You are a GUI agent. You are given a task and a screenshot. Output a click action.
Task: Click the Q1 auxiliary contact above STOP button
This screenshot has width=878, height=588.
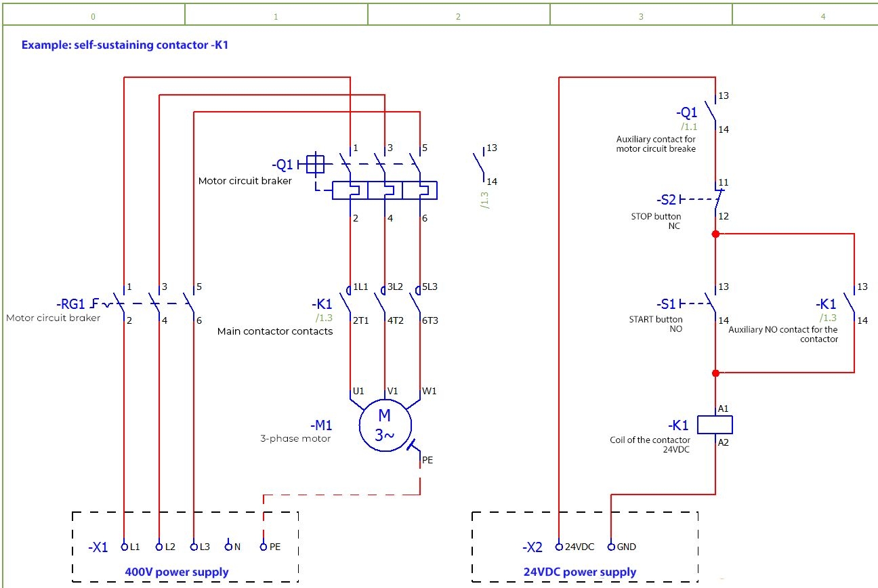(x=711, y=112)
